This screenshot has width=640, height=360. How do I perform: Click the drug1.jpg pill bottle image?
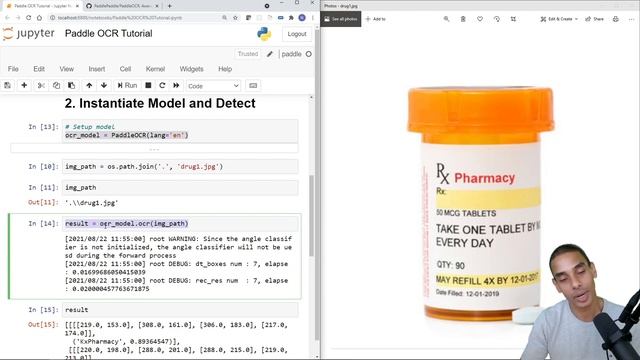tap(481, 204)
